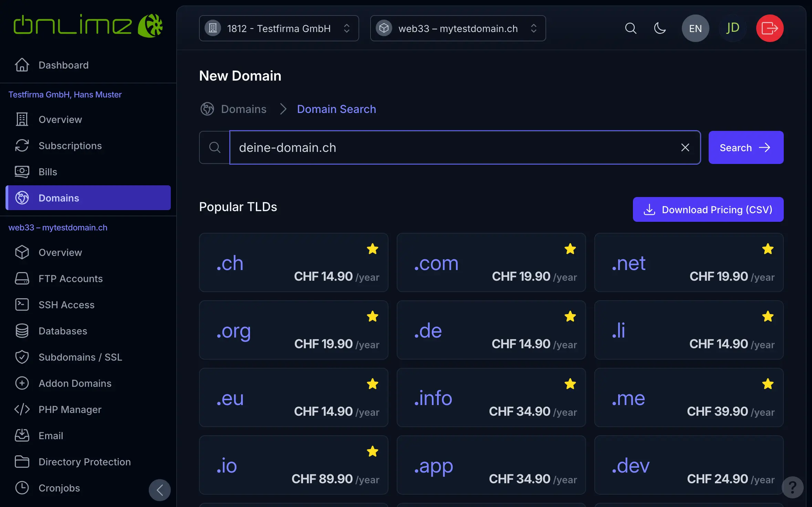
Task: Open Cronjobs clock icon in sidebar
Action: [22, 488]
